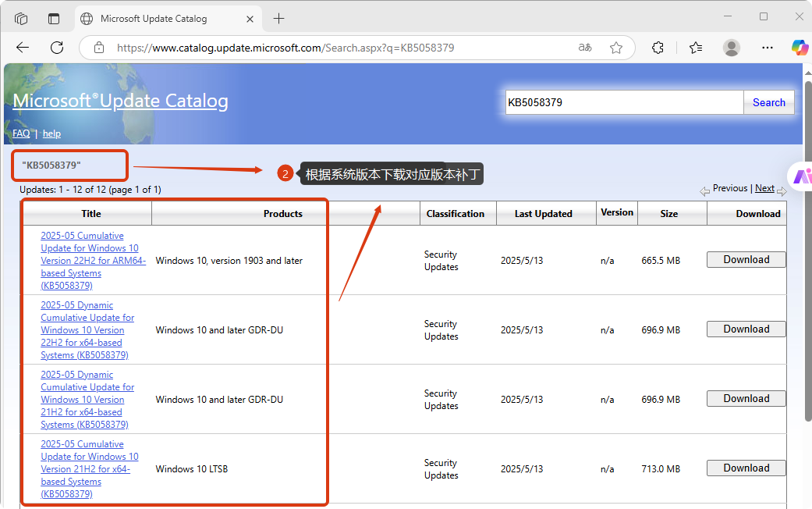Open the user profile menu
Viewport: 812px width, 509px height.
(731, 48)
